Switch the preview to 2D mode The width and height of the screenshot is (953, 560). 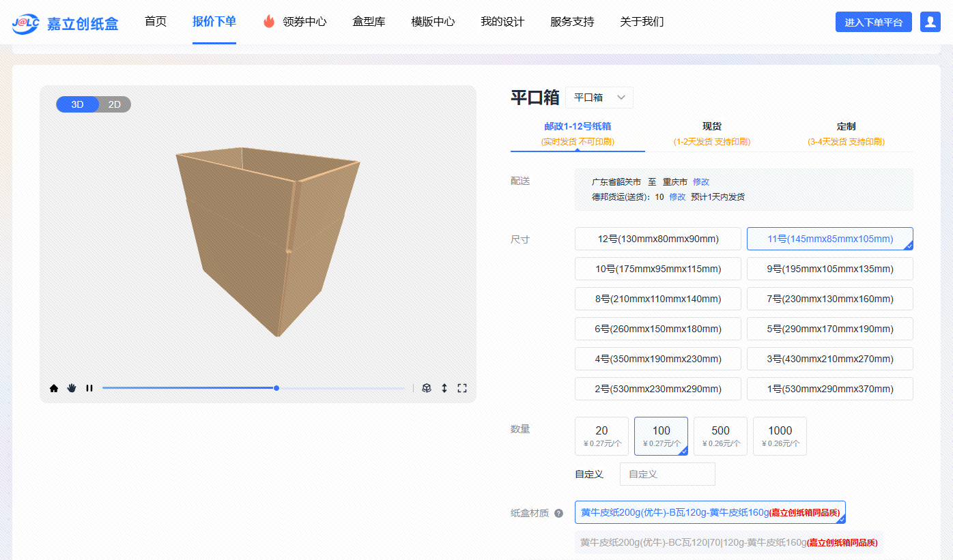coord(115,104)
